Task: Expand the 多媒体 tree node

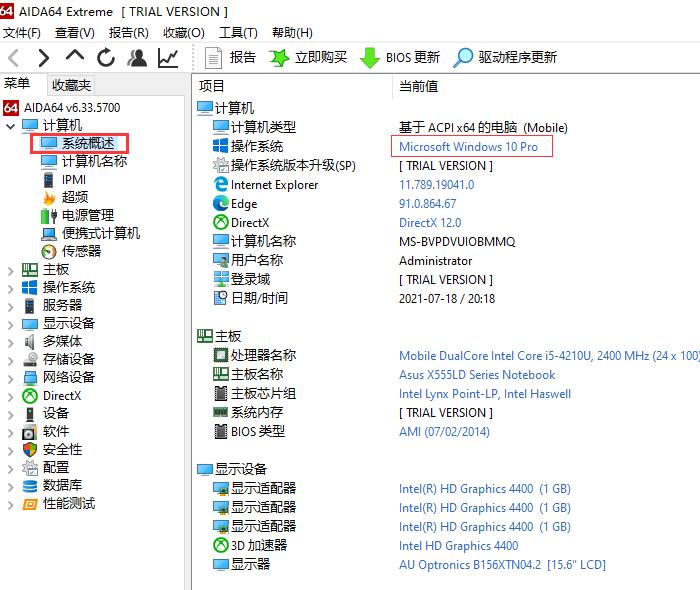Action: pyautogui.click(x=11, y=342)
